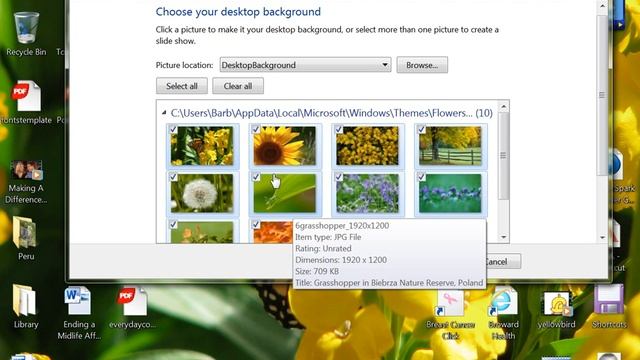Uncheck the yellow blossoms picture checkbox
Viewport: 640px width, 360px height.
click(339, 129)
